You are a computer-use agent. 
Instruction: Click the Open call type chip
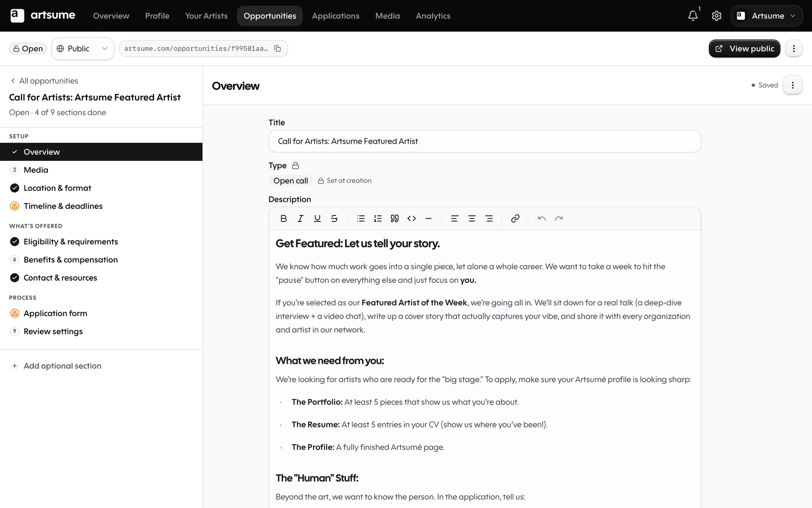pyautogui.click(x=291, y=181)
